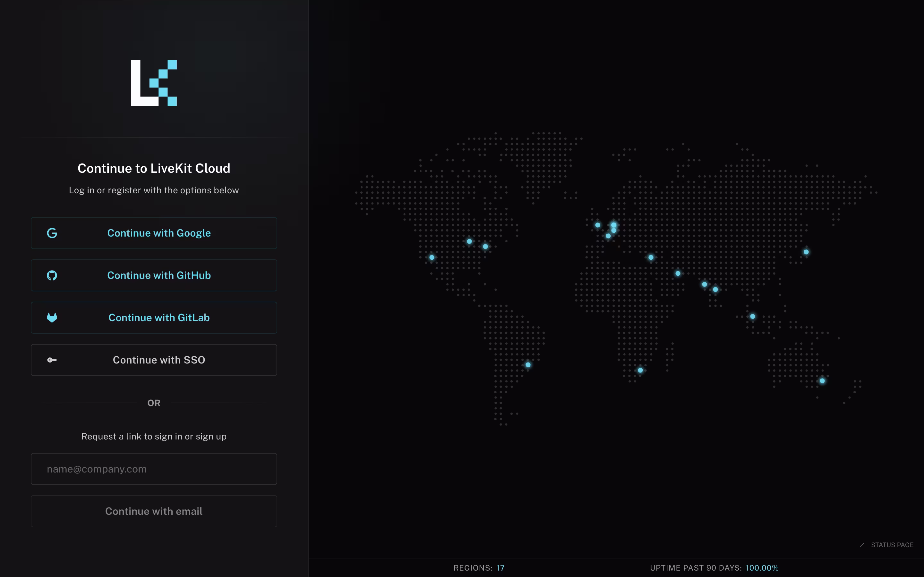This screenshot has width=924, height=577.
Task: Click the GitLab fox icon
Action: coord(52,317)
